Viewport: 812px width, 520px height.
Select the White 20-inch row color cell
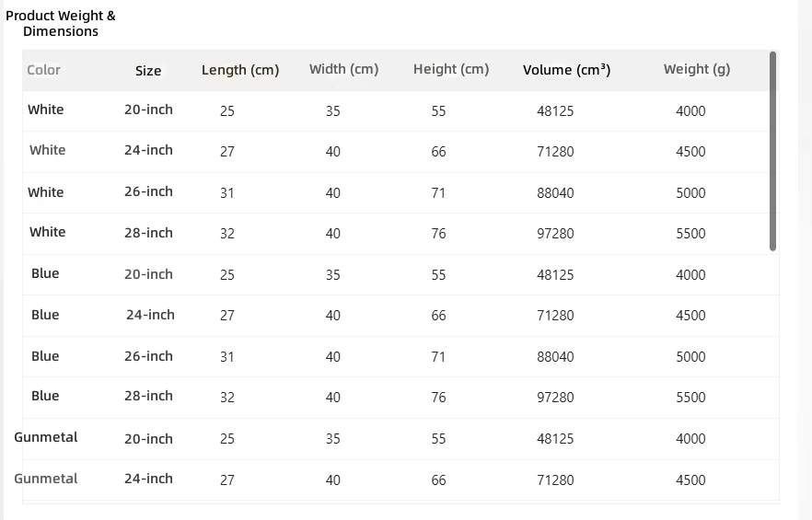[46, 110]
